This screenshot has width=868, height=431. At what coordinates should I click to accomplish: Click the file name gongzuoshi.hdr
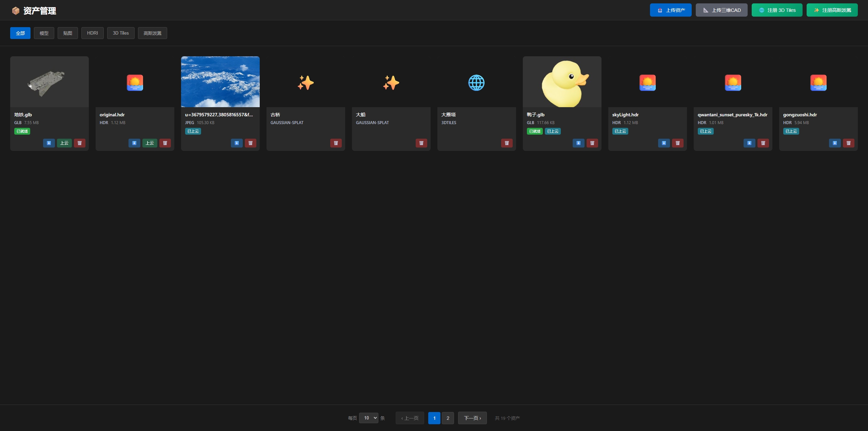tap(800, 115)
